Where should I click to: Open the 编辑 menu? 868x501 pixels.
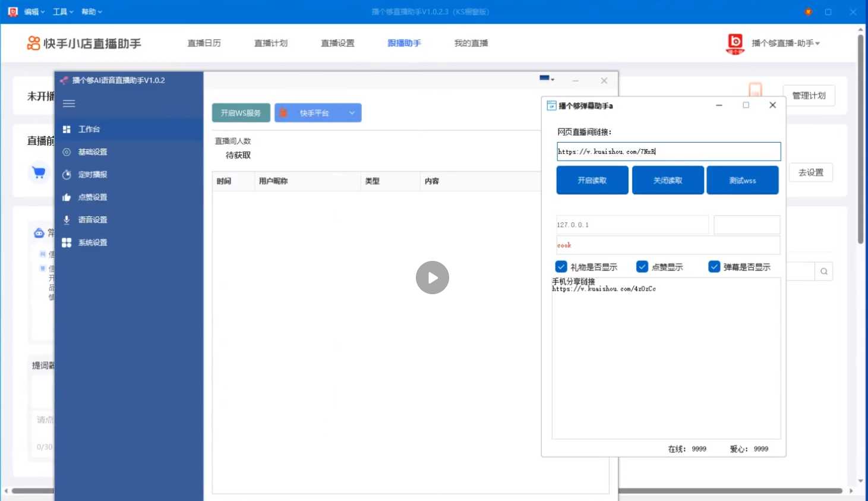[34, 12]
